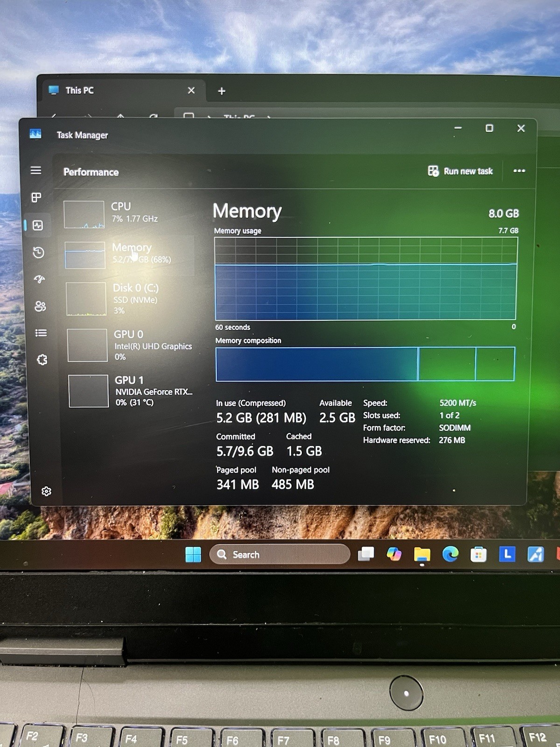Viewport: 560px width, 747px height.
Task: Click CPU usage mini graph thumbnail
Action: (x=84, y=214)
